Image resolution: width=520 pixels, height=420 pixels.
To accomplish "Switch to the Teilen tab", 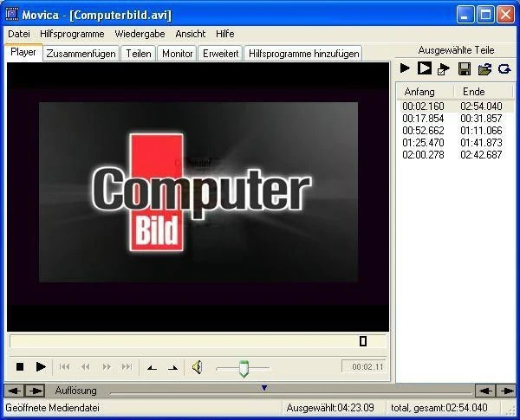I will [x=139, y=54].
